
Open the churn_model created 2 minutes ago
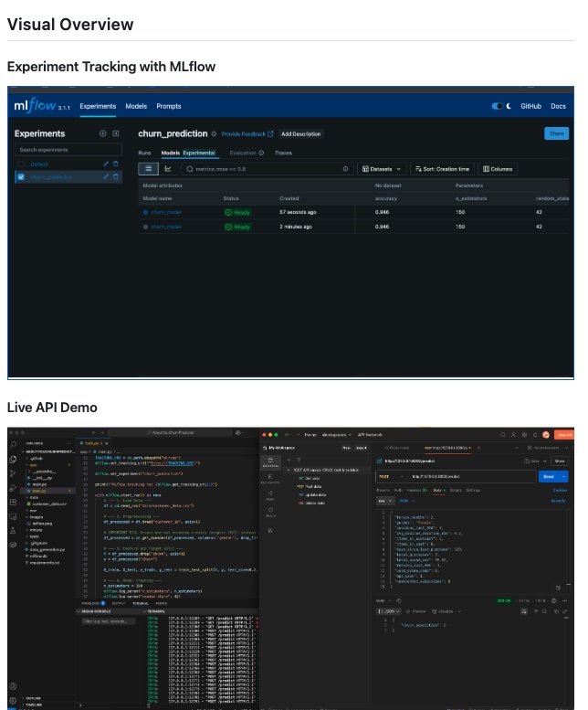pos(166,227)
